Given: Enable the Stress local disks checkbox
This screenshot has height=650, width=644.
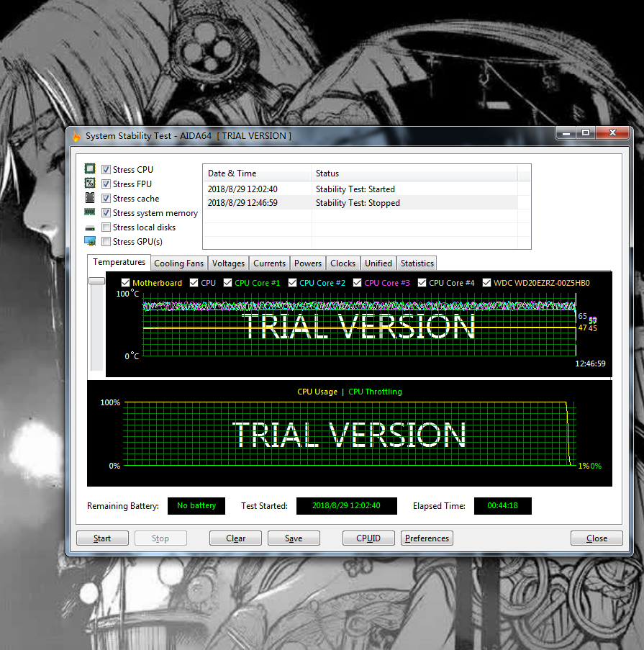Looking at the screenshot, I should point(106,227).
